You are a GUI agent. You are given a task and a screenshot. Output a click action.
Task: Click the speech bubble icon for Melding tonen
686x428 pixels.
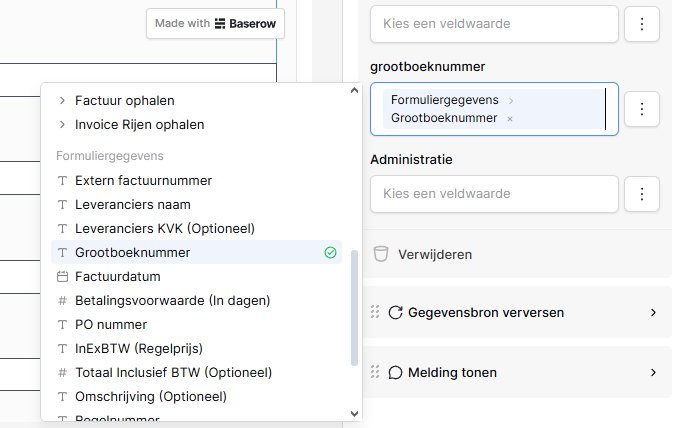click(395, 373)
